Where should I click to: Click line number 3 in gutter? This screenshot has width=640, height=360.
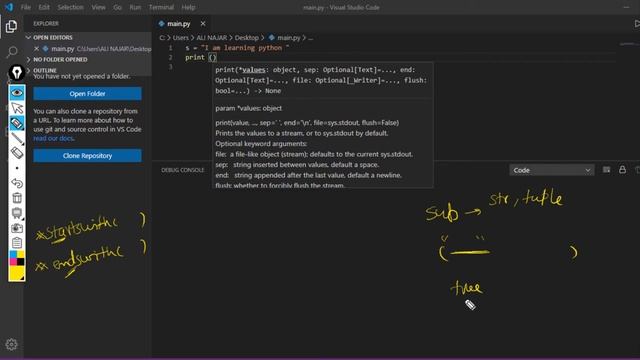[x=171, y=67]
